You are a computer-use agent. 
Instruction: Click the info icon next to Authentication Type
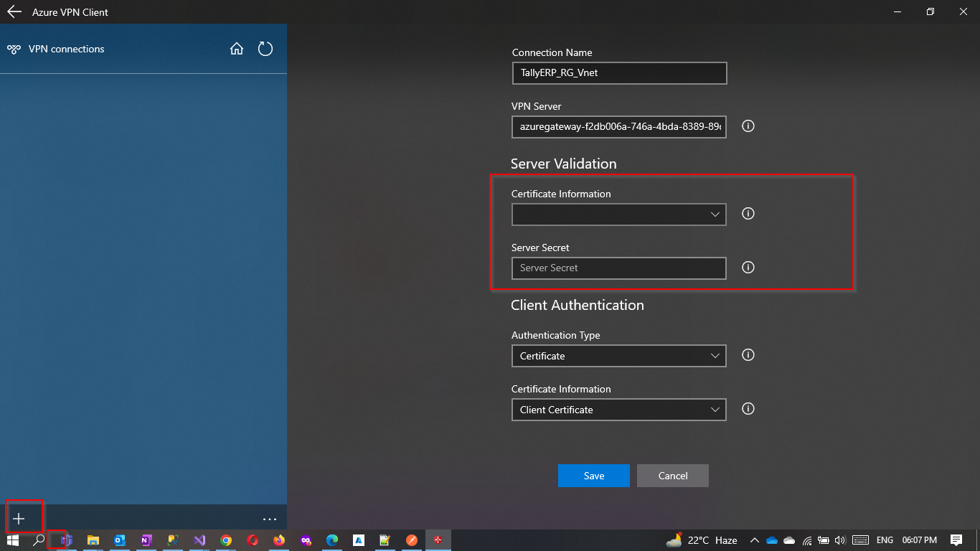tap(748, 355)
